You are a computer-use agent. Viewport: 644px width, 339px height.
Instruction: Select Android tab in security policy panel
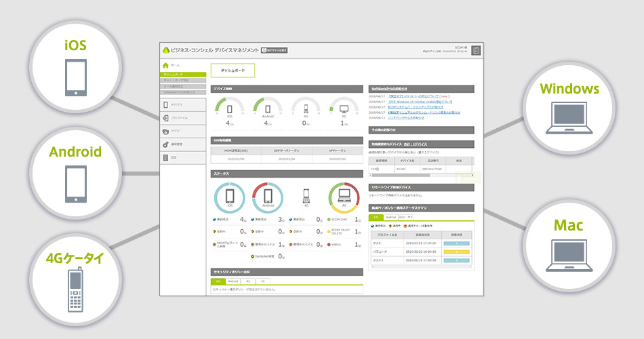coord(233,281)
